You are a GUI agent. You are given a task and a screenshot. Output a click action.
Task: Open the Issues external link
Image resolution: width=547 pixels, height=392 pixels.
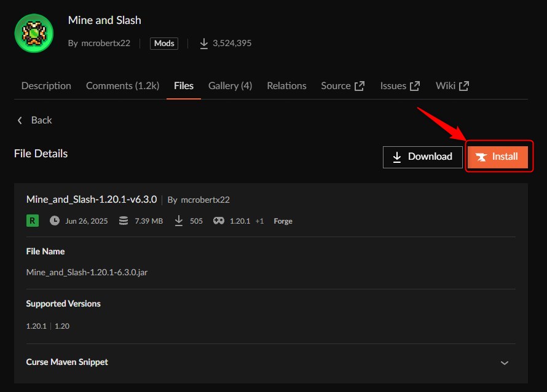(x=399, y=86)
